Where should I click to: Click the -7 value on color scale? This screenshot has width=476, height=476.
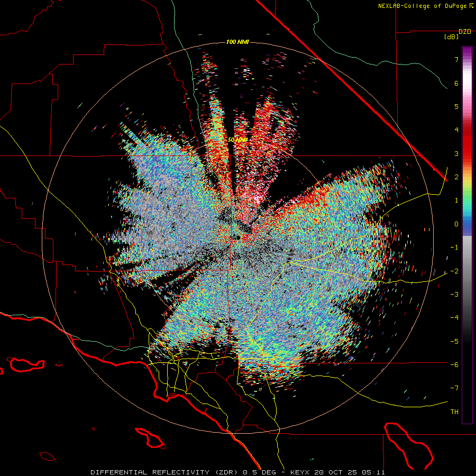pyautogui.click(x=454, y=388)
